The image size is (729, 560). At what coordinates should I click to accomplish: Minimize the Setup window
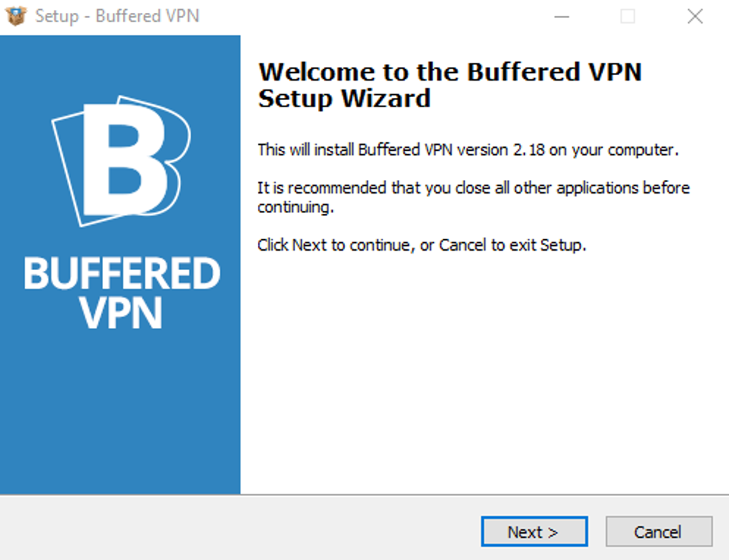(x=562, y=16)
